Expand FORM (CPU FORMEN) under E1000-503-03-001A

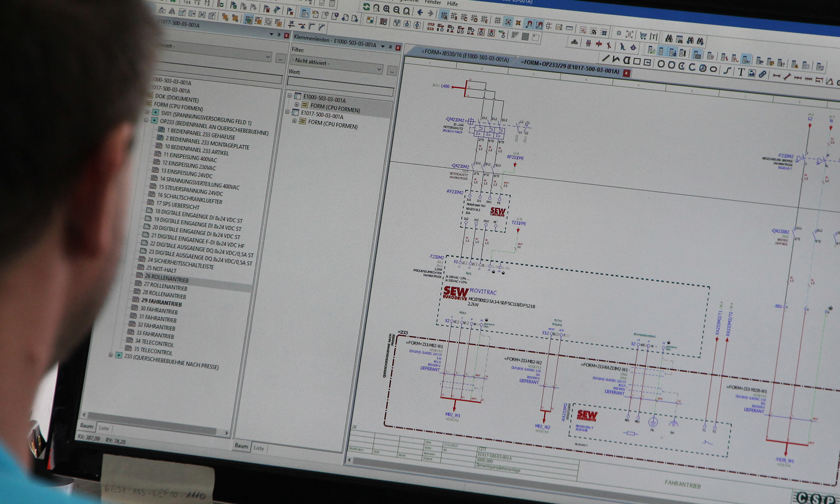click(297, 105)
